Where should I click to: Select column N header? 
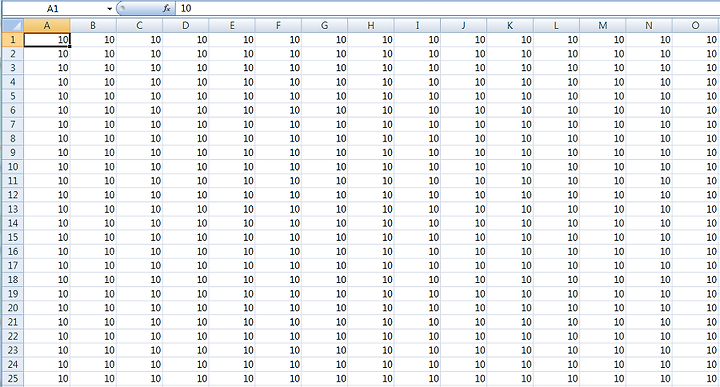[649, 25]
